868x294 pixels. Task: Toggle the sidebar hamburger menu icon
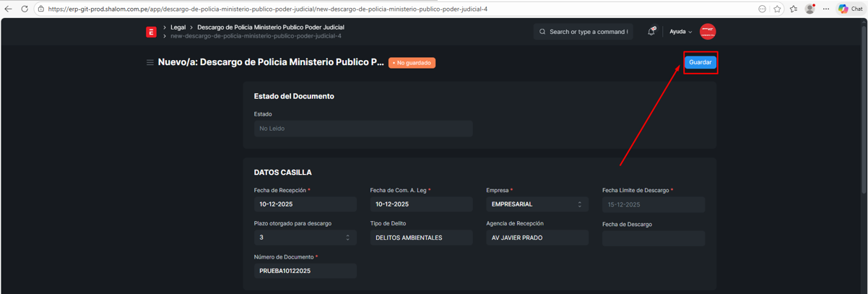click(150, 63)
